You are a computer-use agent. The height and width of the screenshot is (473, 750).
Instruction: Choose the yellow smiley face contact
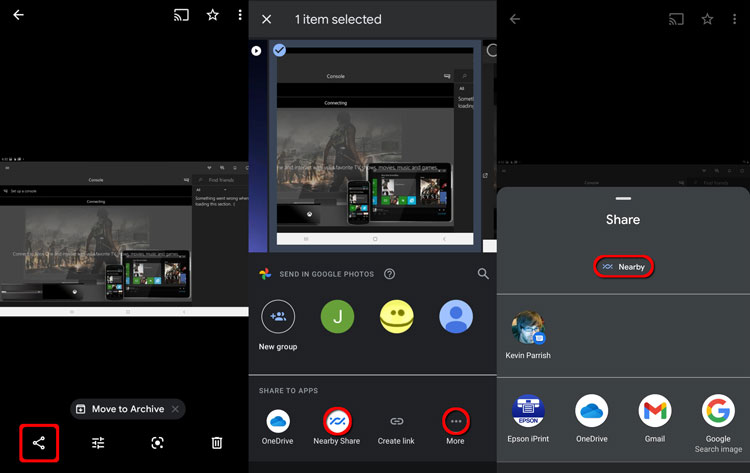[x=397, y=317]
